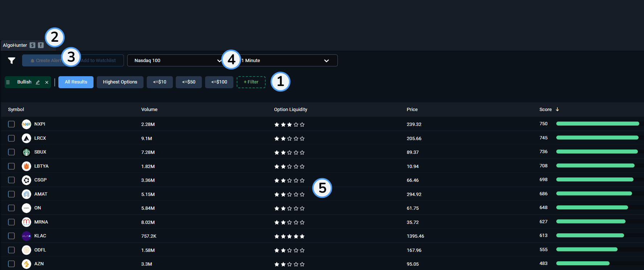Image resolution: width=644 pixels, height=270 pixels.
Task: Click the ODFL score bar at 555
Action: pos(587,249)
